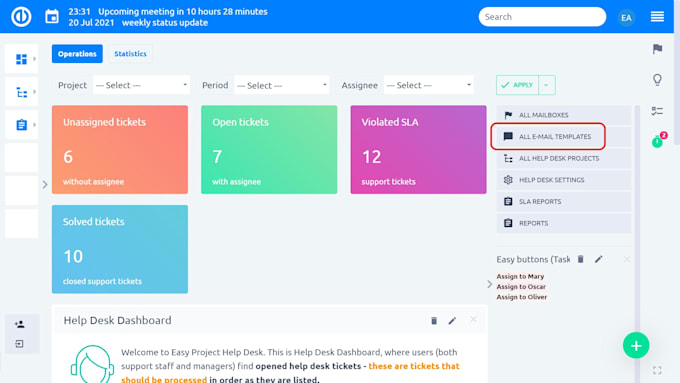Open All Mailboxes menu item
The width and height of the screenshot is (680, 383).
pos(563,115)
